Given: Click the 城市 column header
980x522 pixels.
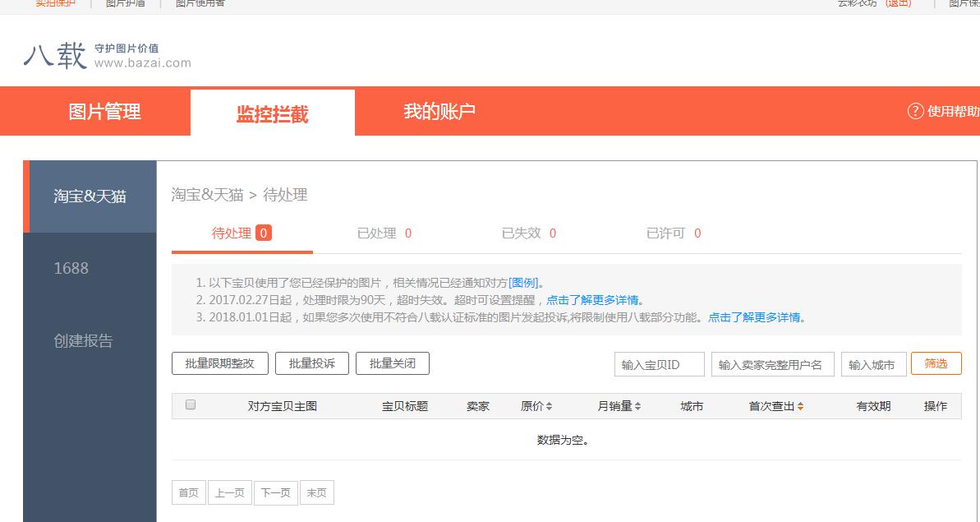Looking at the screenshot, I should (692, 406).
